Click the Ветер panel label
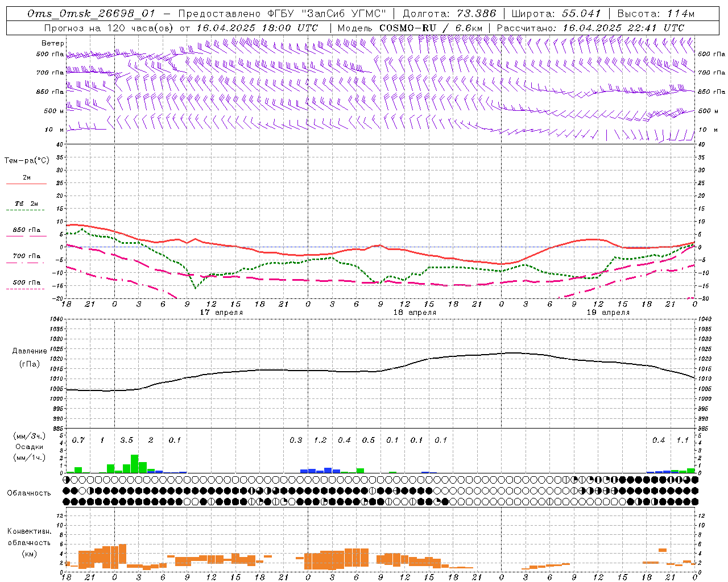This screenshot has width=728, height=582. pyautogui.click(x=53, y=43)
